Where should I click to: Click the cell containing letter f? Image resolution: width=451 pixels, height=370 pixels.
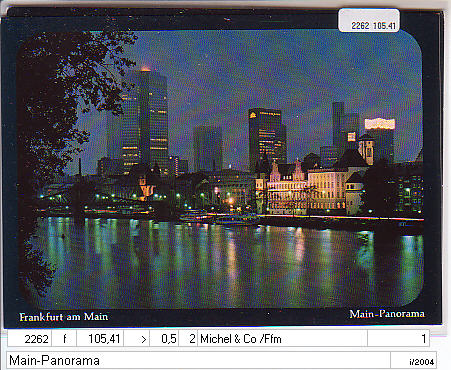[64, 339]
